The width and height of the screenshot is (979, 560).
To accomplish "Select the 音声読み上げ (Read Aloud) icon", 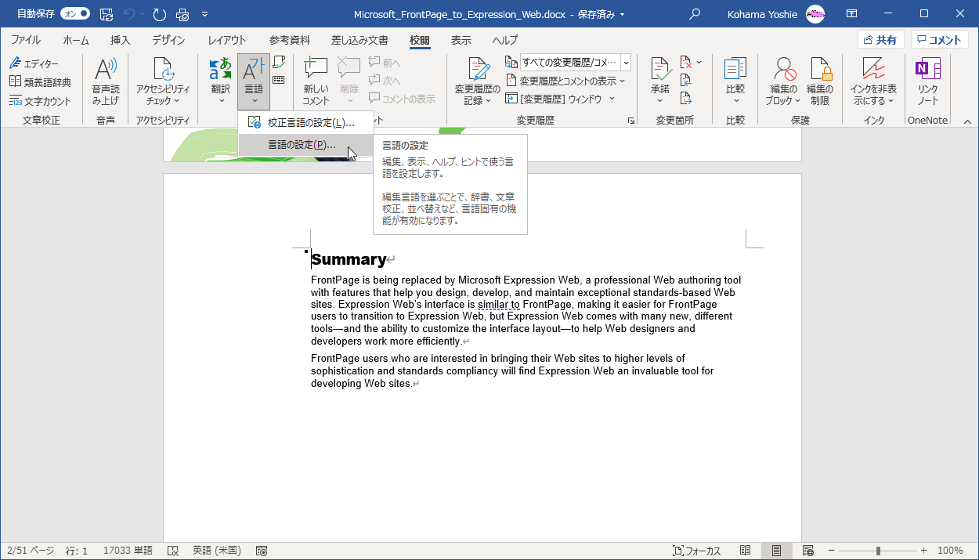I will point(105,81).
